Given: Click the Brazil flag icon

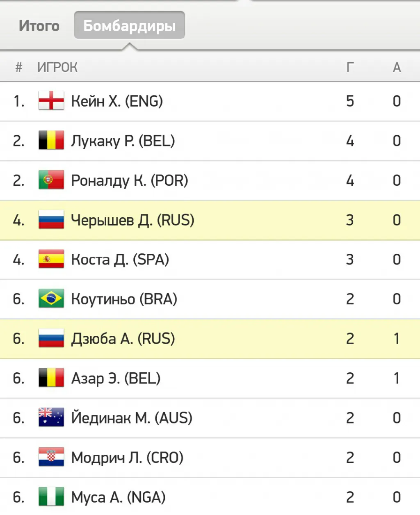Looking at the screenshot, I should click(51, 299).
